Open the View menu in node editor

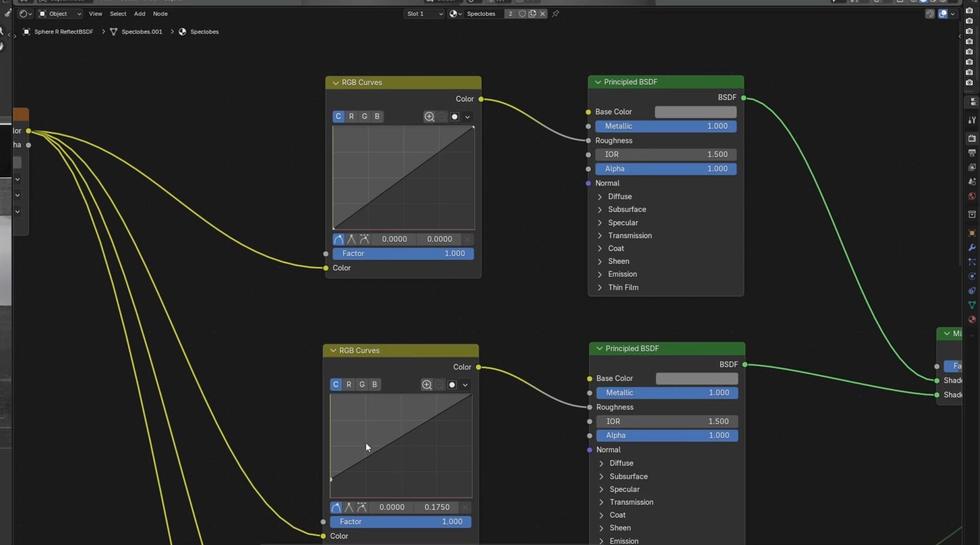coord(95,14)
